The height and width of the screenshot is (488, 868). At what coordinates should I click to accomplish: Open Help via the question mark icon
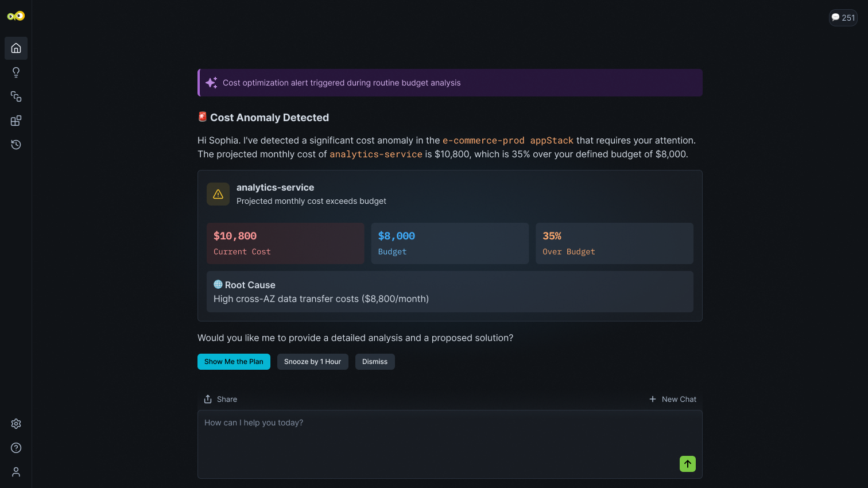[x=15, y=448]
